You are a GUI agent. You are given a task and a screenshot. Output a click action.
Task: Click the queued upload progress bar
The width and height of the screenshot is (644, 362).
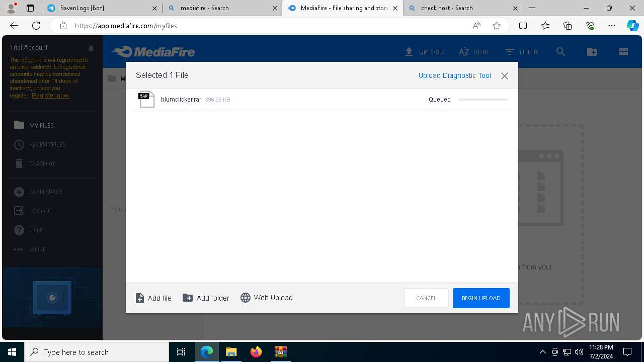point(483,100)
